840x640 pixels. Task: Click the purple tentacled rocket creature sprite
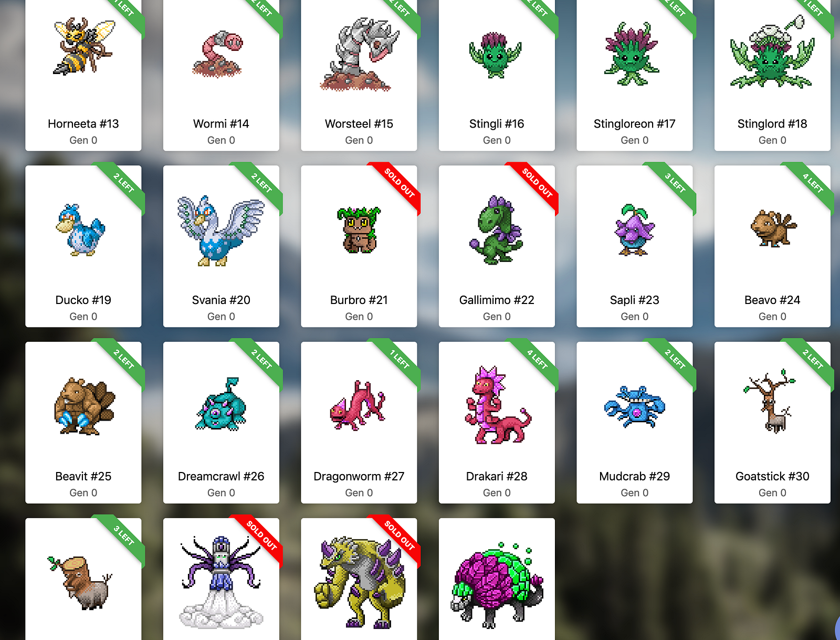221,582
